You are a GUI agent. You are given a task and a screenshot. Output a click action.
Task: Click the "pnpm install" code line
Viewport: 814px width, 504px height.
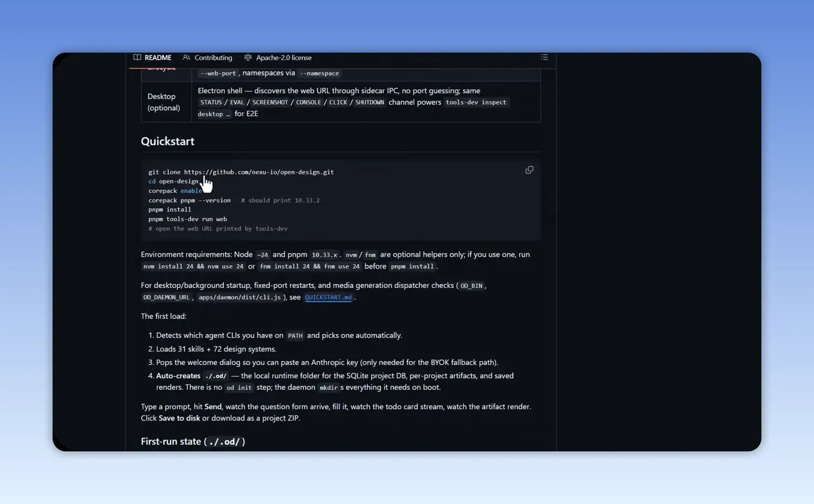pos(169,210)
